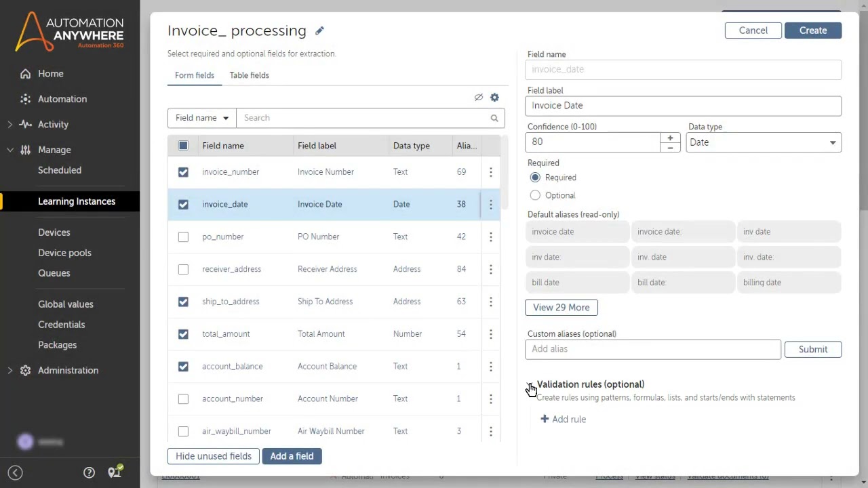Click the location pin status icon
This screenshot has height=488, width=868.
tap(115, 472)
